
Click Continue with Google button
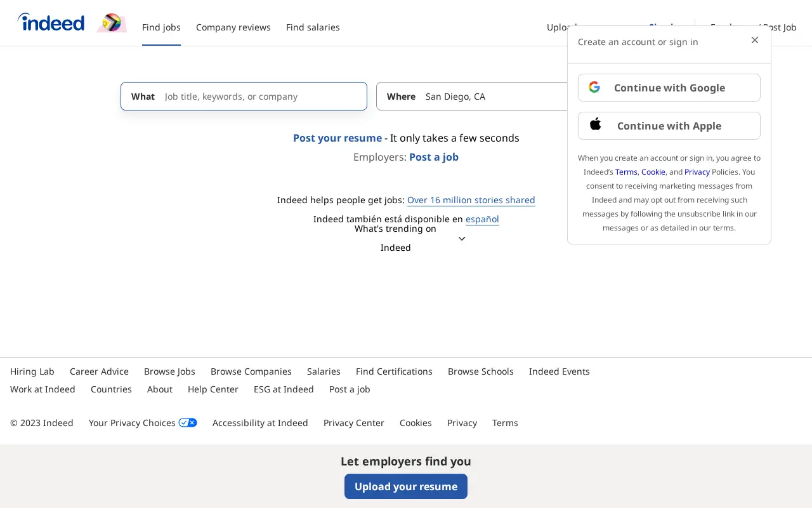669,88
